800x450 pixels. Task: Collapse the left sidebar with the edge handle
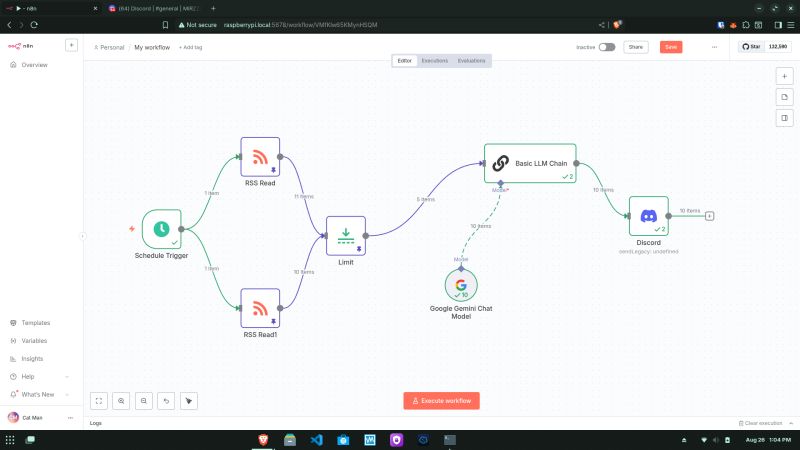[83, 236]
